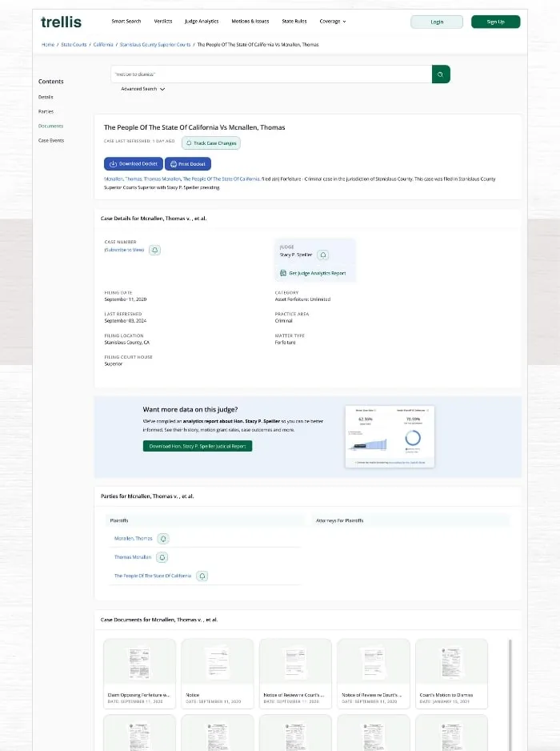
Task: Click the Track Case Changes button
Action: click(x=211, y=143)
